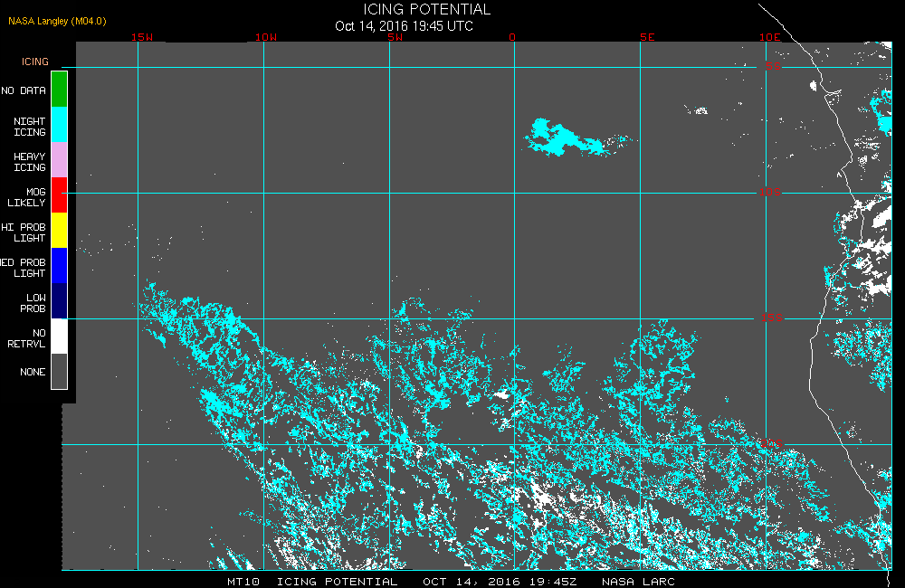Click the isolated cyan icing patch near 7S
This screenshot has width=905, height=588.
pyautogui.click(x=563, y=138)
